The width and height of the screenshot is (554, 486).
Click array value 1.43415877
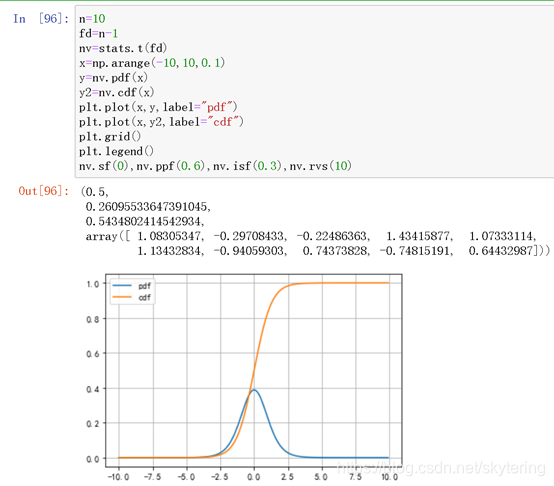(419, 236)
